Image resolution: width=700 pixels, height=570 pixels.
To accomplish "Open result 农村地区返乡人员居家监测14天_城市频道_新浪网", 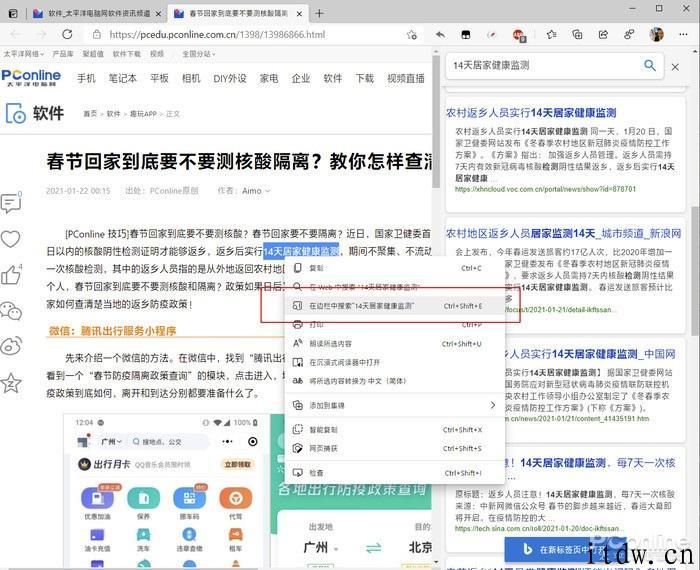I will (x=563, y=233).
